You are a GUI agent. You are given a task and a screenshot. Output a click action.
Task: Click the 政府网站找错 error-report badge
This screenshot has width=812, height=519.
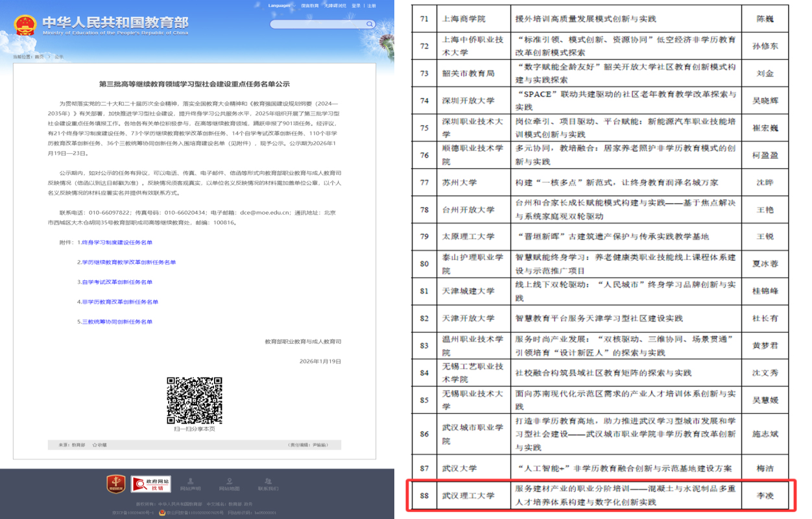pos(150,484)
